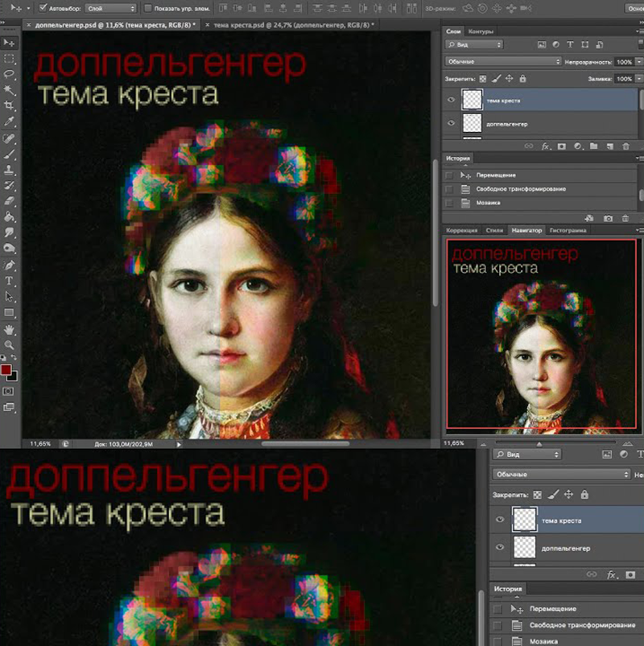Click the camera snapshot button in History
Viewport: 644px width, 646px height.
[x=609, y=218]
